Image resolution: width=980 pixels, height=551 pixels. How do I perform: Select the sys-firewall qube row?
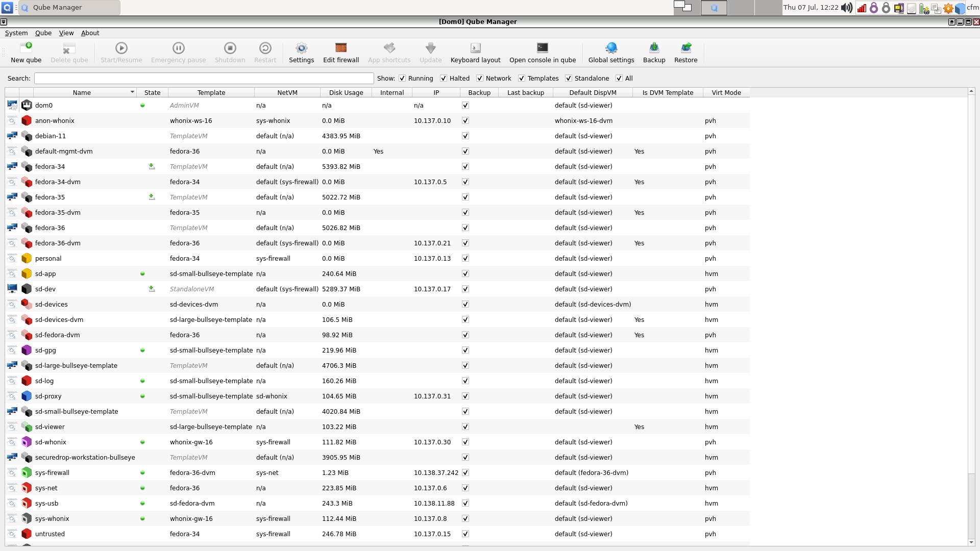(x=52, y=473)
